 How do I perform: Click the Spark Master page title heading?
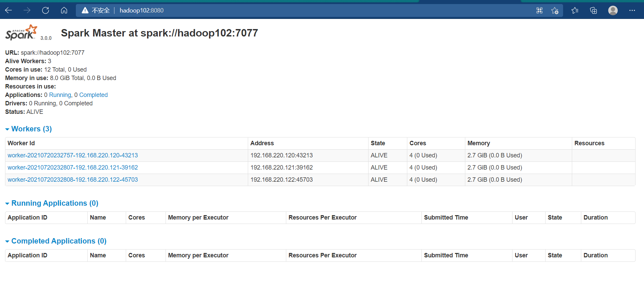pyautogui.click(x=159, y=33)
